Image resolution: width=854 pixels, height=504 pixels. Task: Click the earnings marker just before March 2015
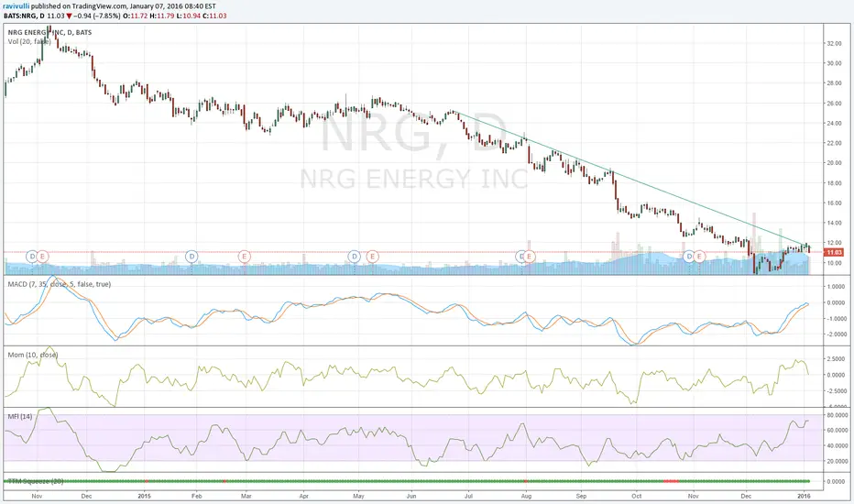pos(245,256)
